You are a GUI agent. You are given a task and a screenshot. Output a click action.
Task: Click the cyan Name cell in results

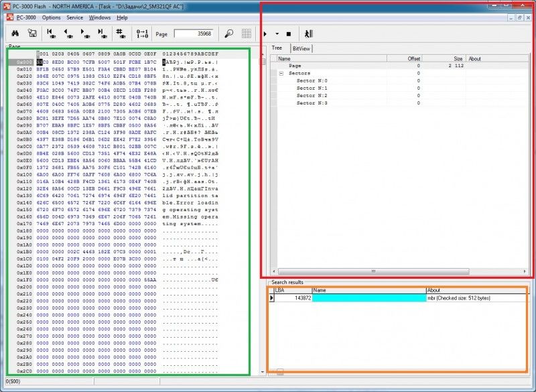(369, 298)
